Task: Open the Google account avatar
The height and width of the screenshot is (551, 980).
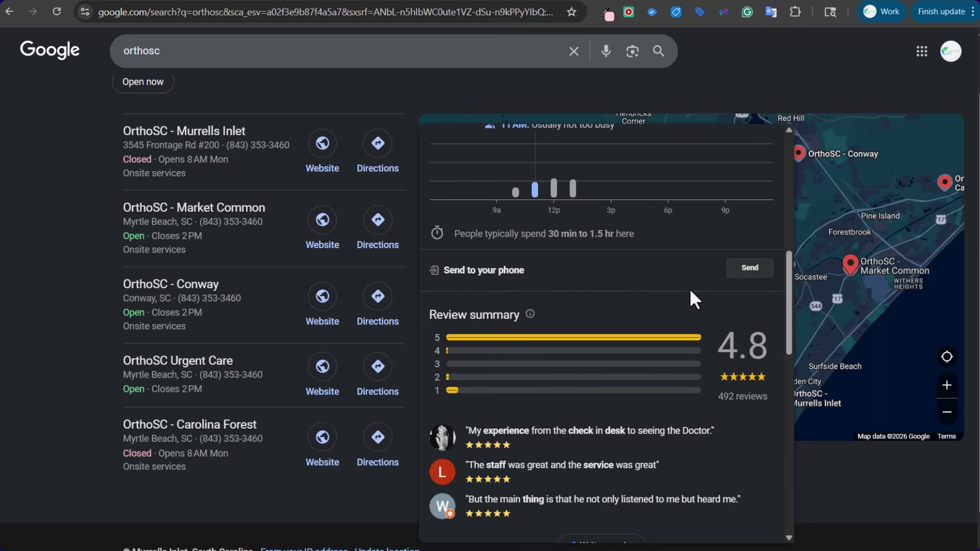Action: (x=951, y=51)
